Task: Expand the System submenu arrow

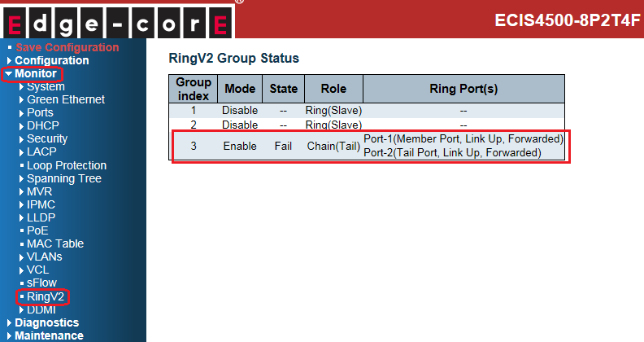Action: 21,87
